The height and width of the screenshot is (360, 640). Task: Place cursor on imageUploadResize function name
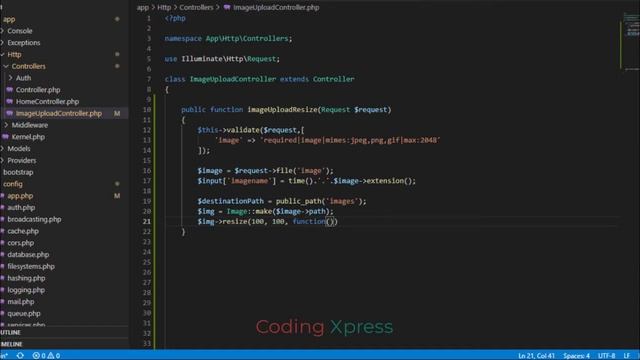282,110
